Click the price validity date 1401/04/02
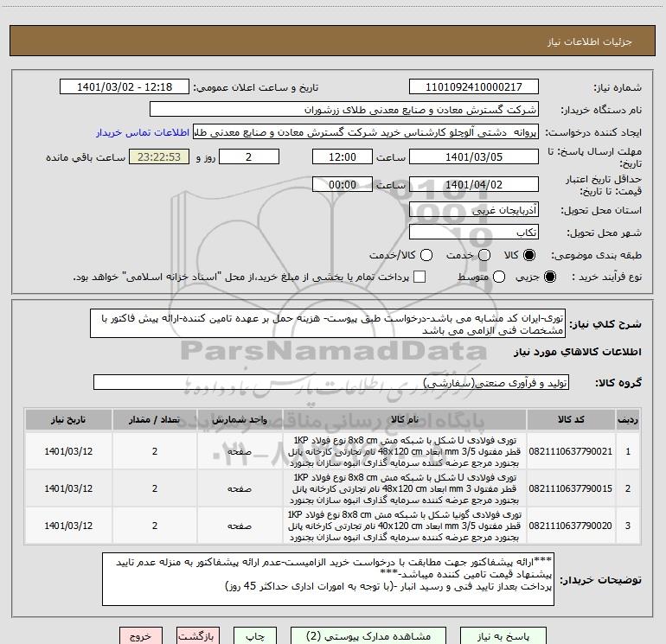The height and width of the screenshot is (644, 666). [474, 185]
